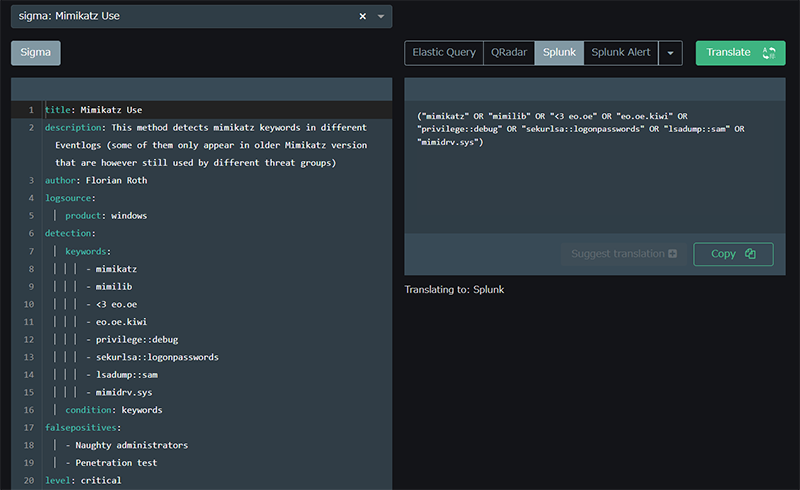Screen dimensions: 800x490
Task: Clear the selected sigma rule with the X icon
Action: pyautogui.click(x=363, y=16)
